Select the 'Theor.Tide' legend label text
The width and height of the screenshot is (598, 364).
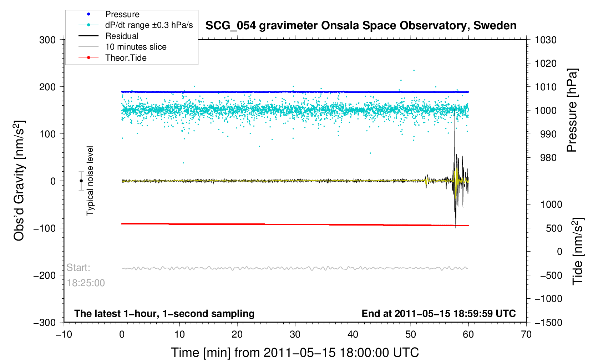click(x=126, y=58)
